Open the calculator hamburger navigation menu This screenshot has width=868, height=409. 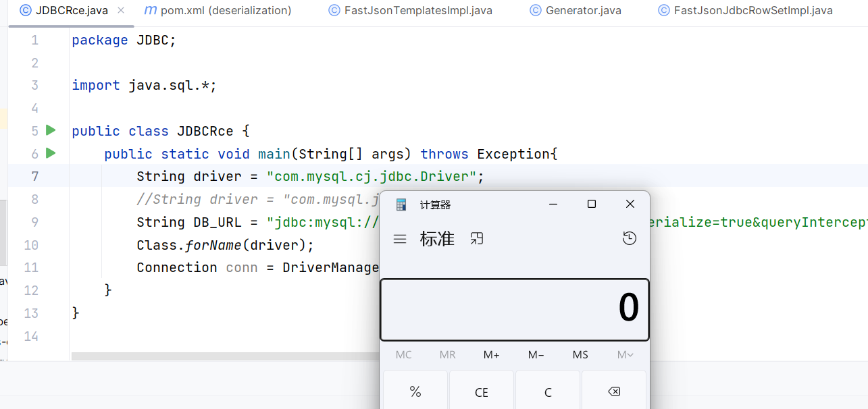[x=400, y=239]
